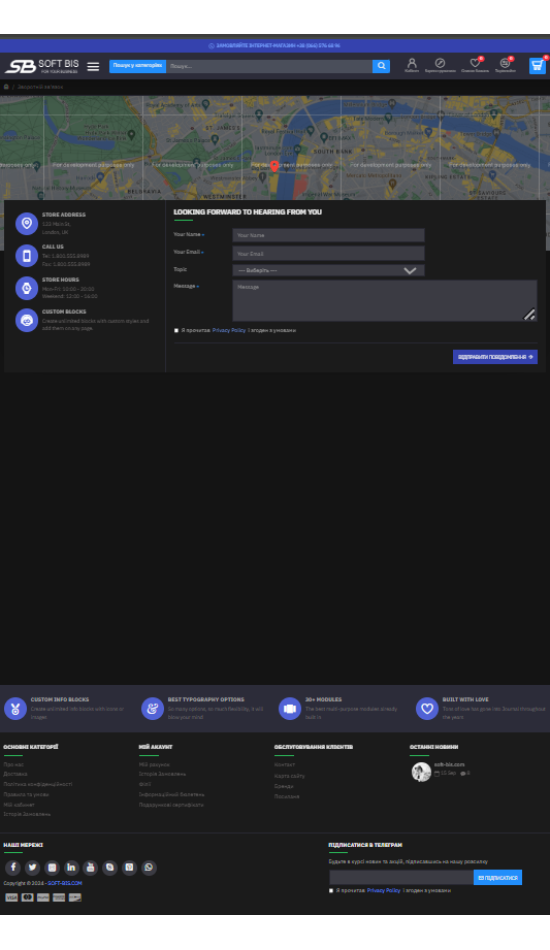Click the Your Name input field
This screenshot has width=550, height=950.
click(x=328, y=235)
